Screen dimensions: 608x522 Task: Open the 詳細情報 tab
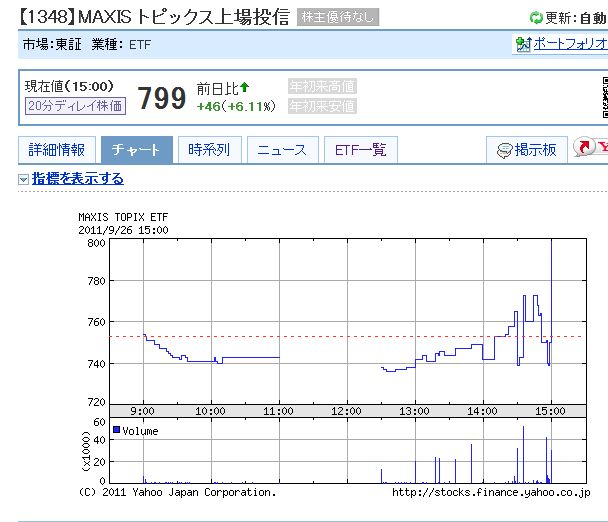point(57,150)
